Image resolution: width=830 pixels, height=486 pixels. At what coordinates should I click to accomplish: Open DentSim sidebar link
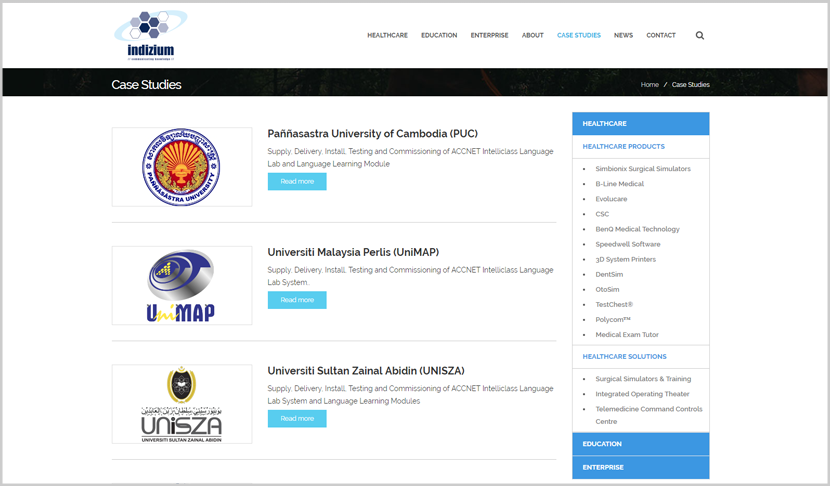(609, 274)
